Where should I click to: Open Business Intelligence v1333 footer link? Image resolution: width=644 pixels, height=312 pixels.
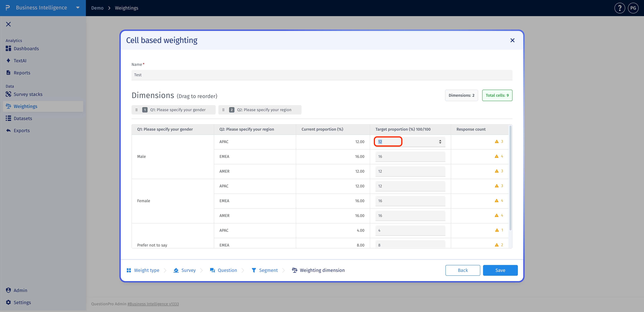click(x=153, y=304)
